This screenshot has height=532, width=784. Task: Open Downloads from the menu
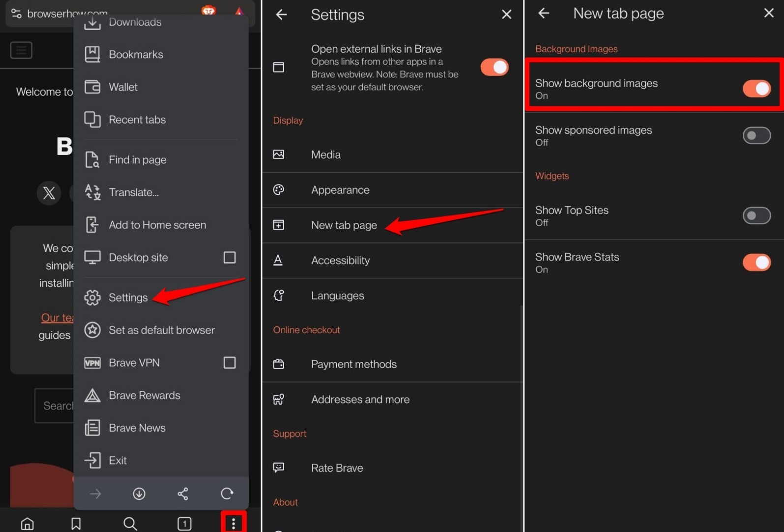tap(161, 22)
